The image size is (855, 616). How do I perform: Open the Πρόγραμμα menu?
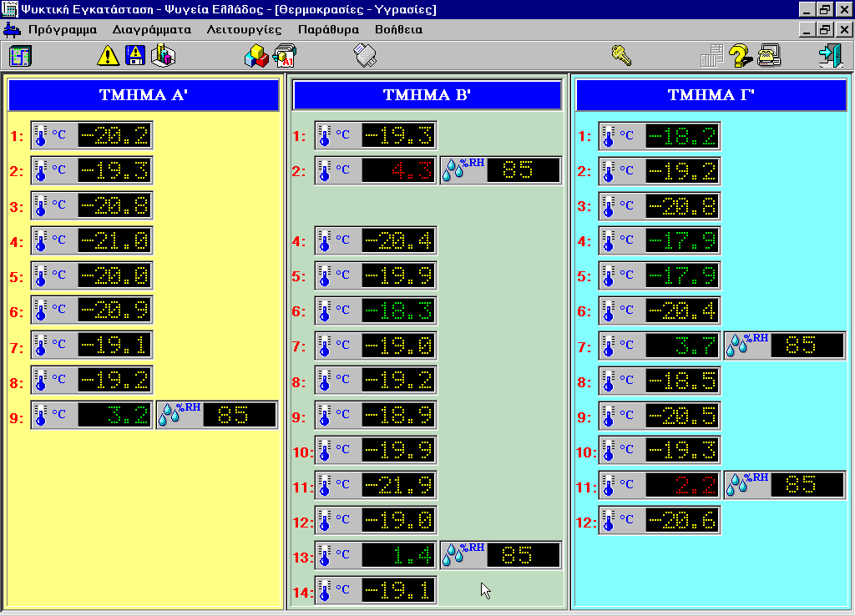(x=63, y=29)
